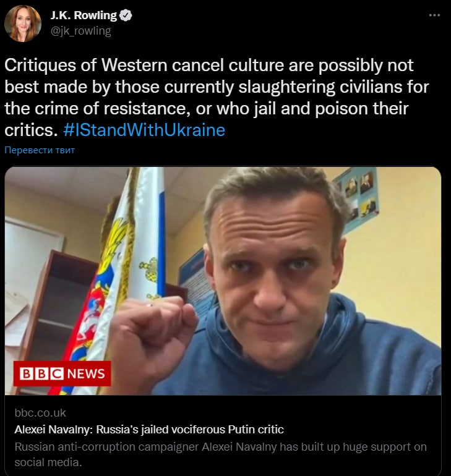Click the blue verified checkmark badge
451x476 pixels.
[126, 15]
